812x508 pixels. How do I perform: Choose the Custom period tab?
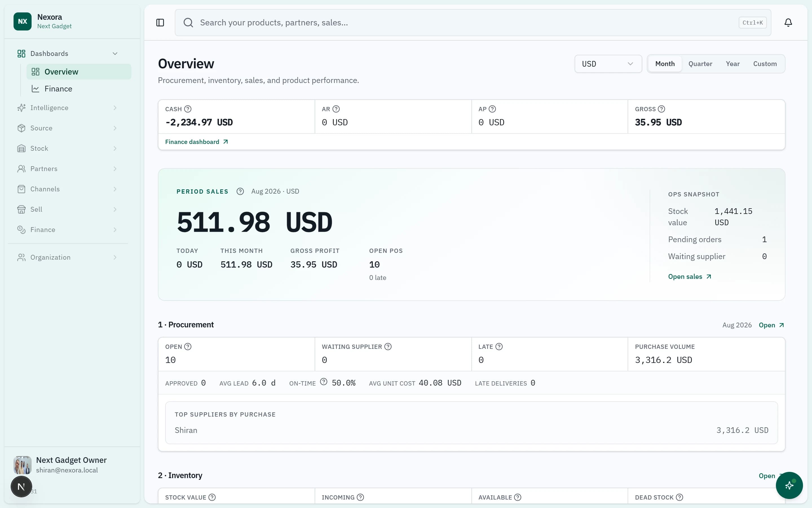tap(765, 64)
